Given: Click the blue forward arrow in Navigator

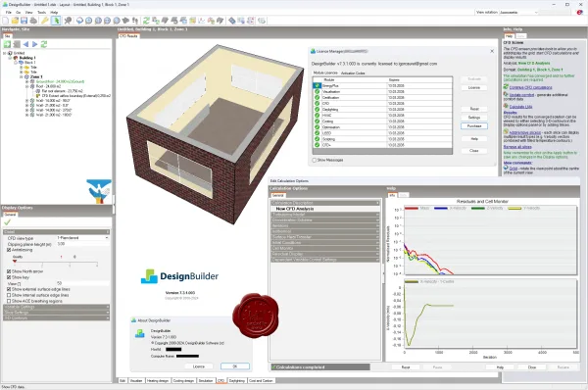Looking at the screenshot, I should pyautogui.click(x=35, y=44).
